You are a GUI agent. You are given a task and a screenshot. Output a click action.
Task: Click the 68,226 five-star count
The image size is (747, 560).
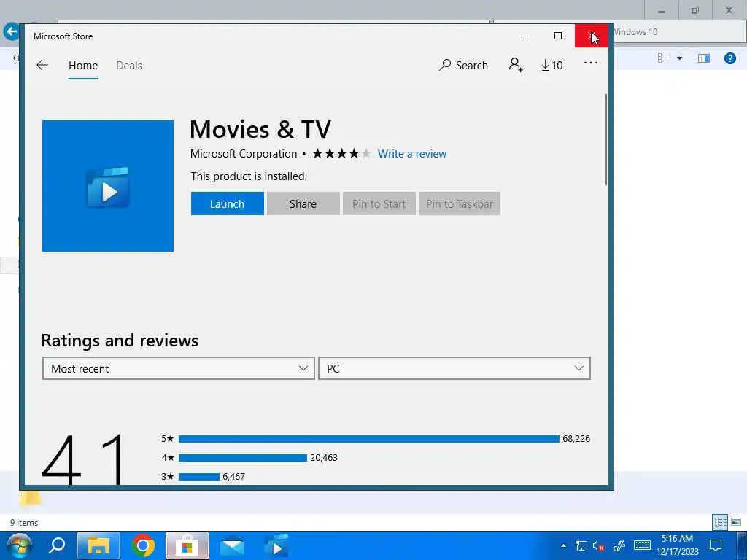click(x=576, y=438)
